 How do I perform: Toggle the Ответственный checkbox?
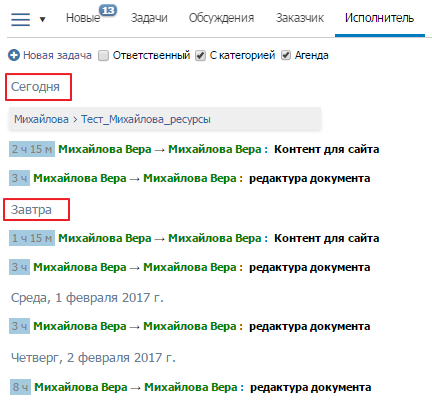click(103, 55)
